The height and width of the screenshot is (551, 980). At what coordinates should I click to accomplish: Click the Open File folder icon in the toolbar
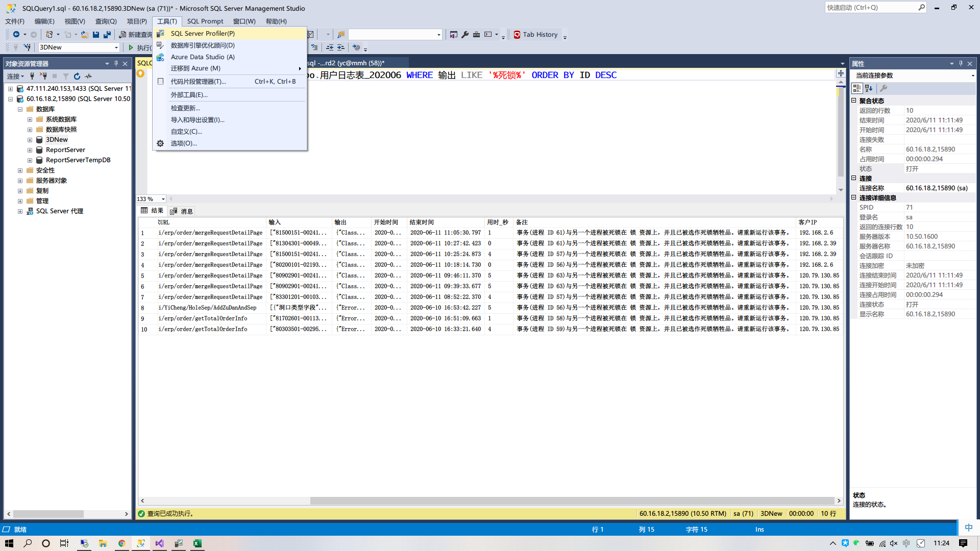tap(85, 34)
